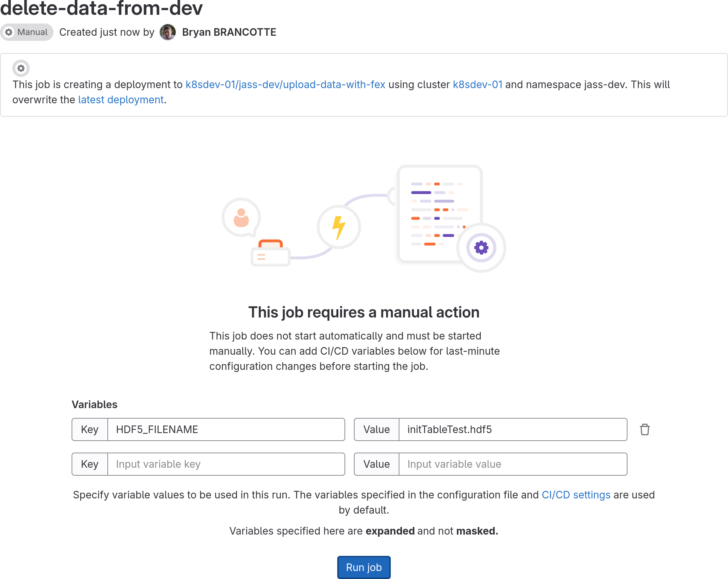Click the document page illustration

point(439,213)
